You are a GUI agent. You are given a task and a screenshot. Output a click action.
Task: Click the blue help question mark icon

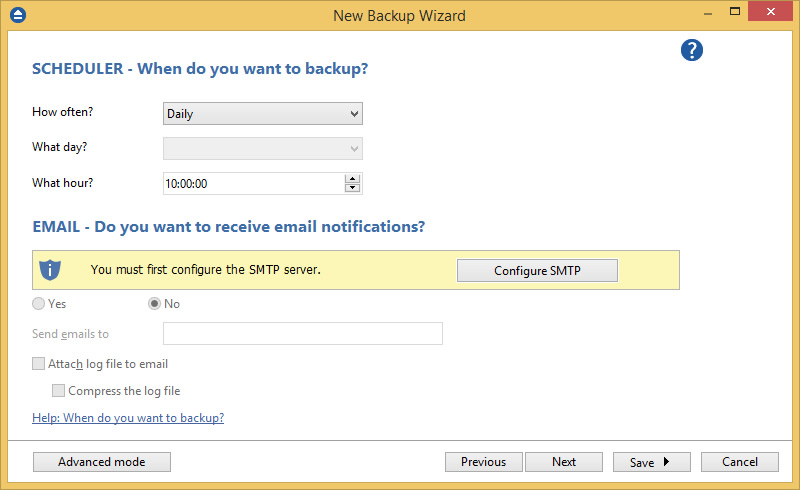[x=692, y=51]
